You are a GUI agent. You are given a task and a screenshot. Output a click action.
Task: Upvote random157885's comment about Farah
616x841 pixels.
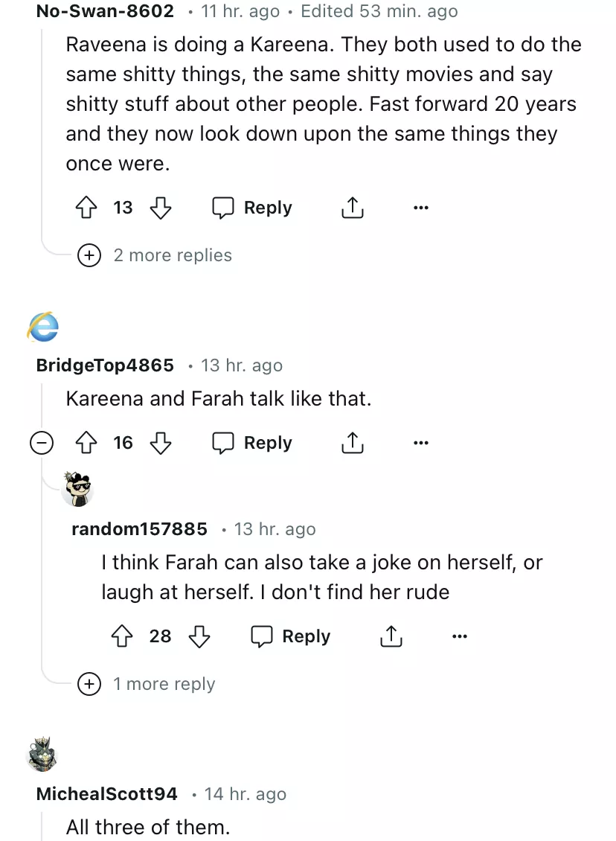click(123, 636)
